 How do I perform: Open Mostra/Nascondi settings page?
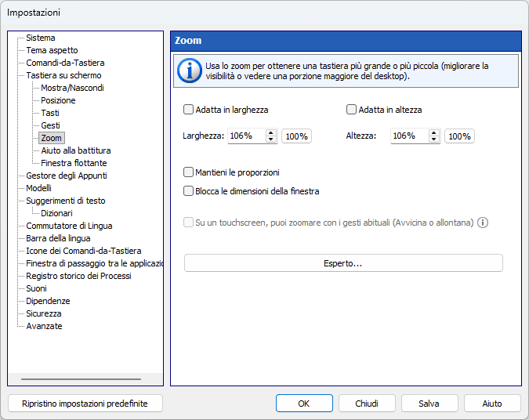coord(72,88)
